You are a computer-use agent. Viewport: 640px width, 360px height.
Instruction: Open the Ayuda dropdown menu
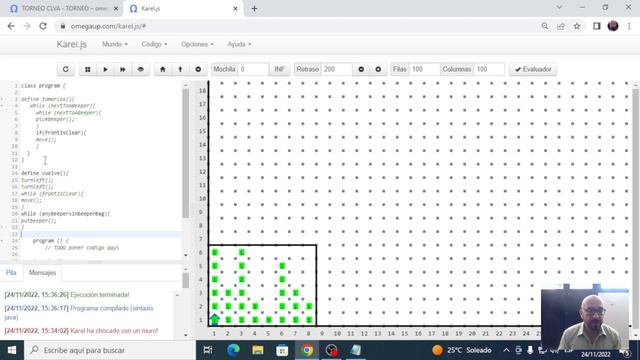click(x=239, y=44)
